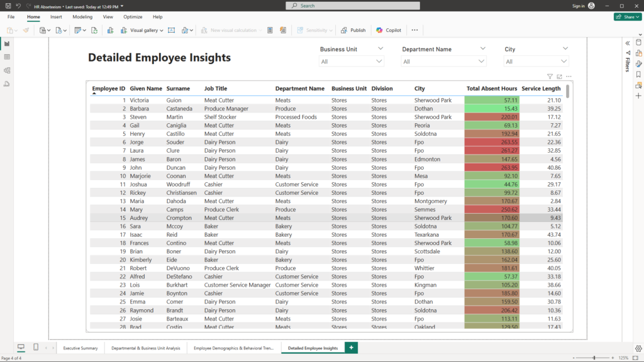Save the report with the disk icon
644x362 pixels.
[x=8, y=6]
